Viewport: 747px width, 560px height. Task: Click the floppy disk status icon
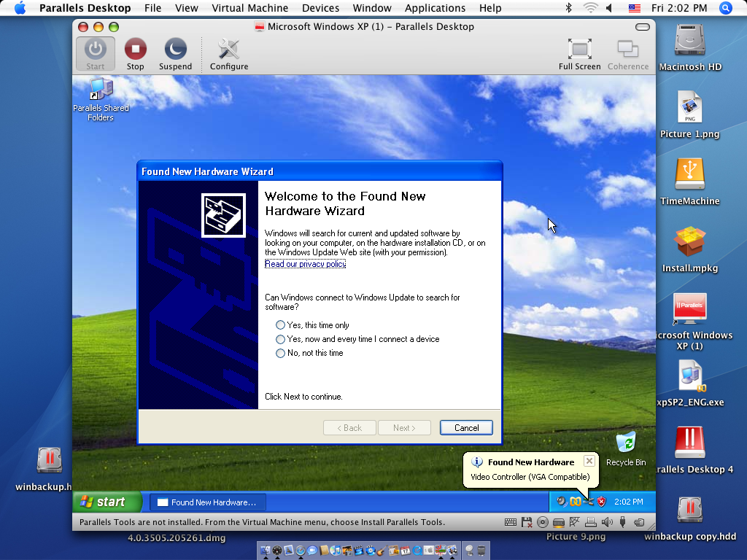click(527, 522)
